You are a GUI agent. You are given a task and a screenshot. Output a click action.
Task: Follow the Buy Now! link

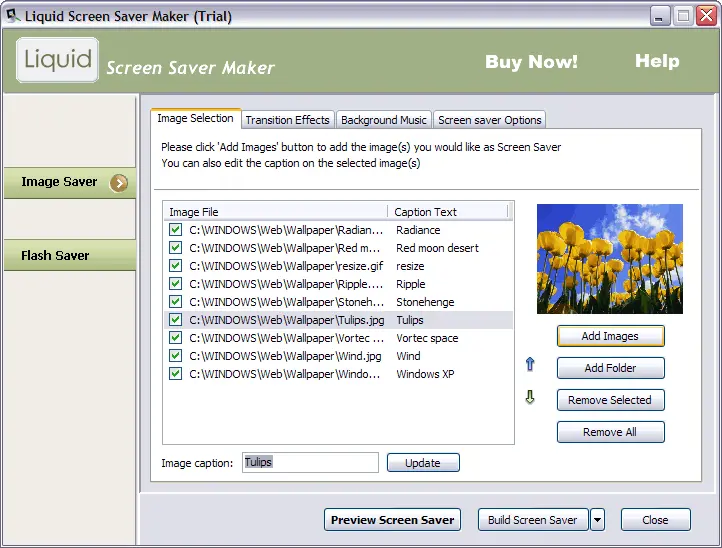(x=531, y=62)
